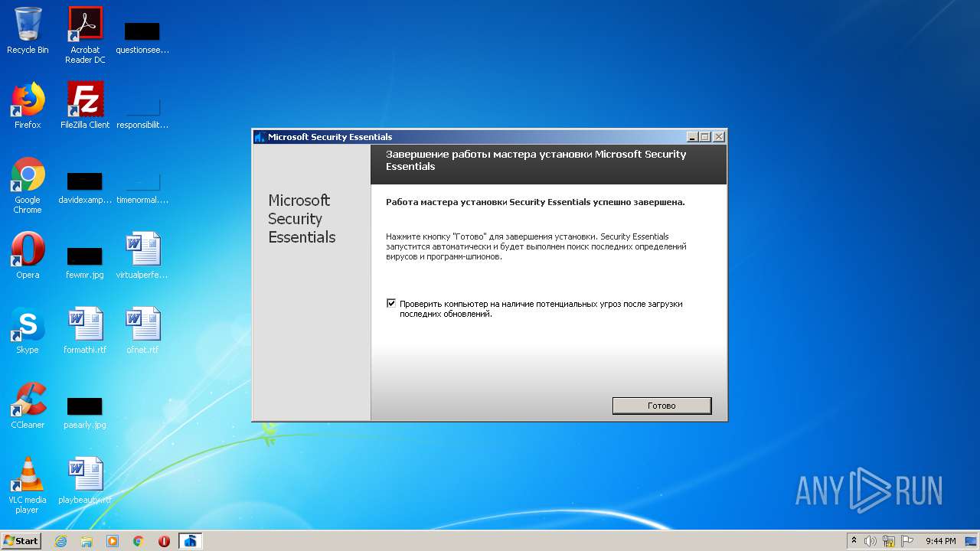The height and width of the screenshot is (551, 980).
Task: Select the FileZilla Client shortcut
Action: click(85, 106)
